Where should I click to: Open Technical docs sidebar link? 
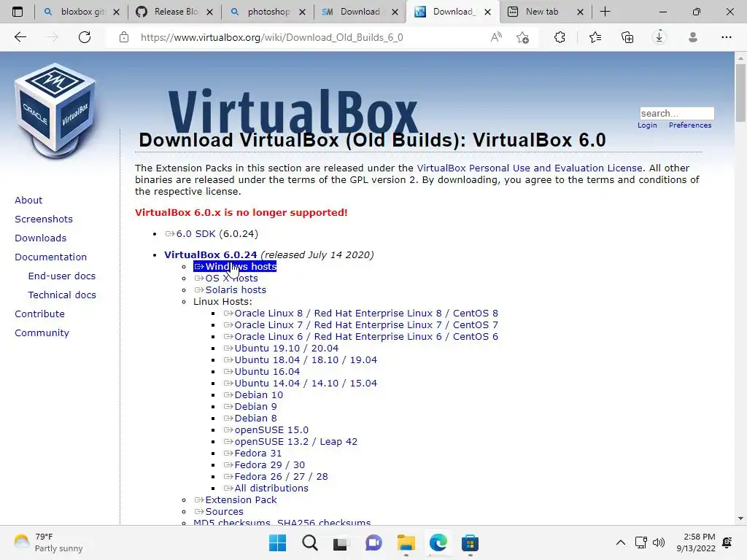tap(62, 295)
